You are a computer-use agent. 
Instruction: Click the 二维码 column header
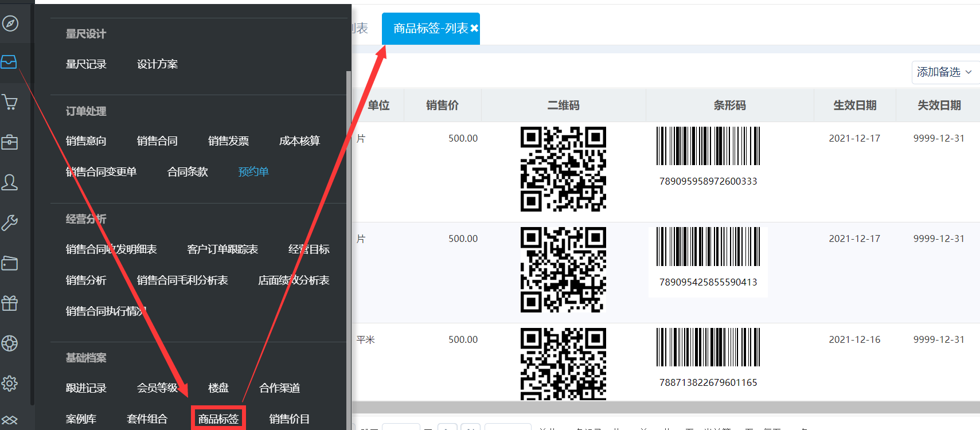point(563,105)
